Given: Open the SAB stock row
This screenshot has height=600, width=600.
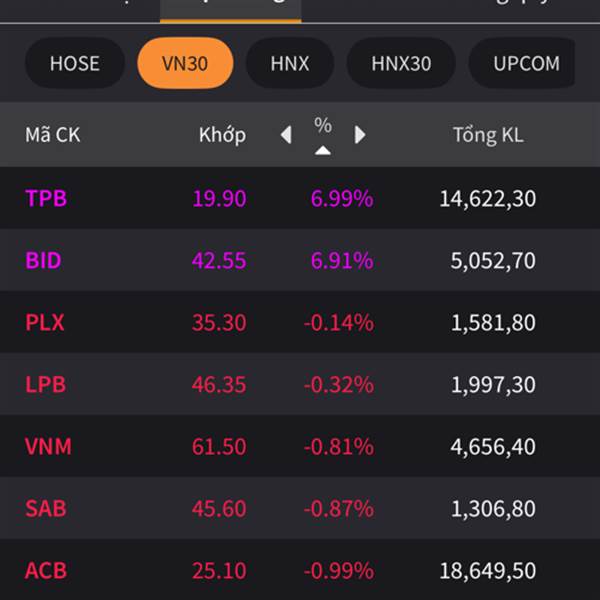Looking at the screenshot, I should pyautogui.click(x=300, y=508).
